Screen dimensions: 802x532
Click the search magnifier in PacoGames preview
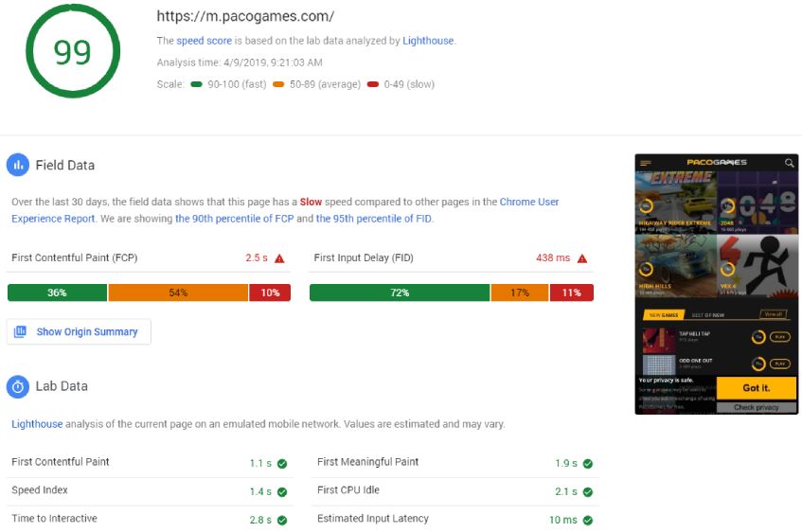tap(789, 163)
